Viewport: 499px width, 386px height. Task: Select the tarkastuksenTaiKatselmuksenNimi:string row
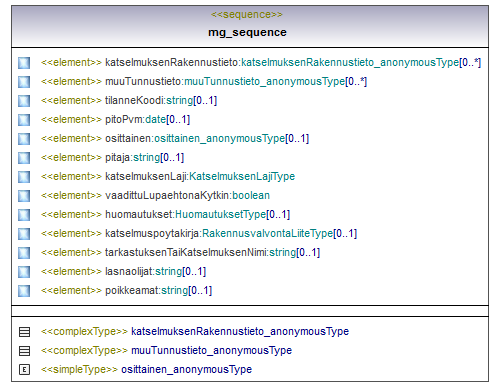click(x=180, y=253)
